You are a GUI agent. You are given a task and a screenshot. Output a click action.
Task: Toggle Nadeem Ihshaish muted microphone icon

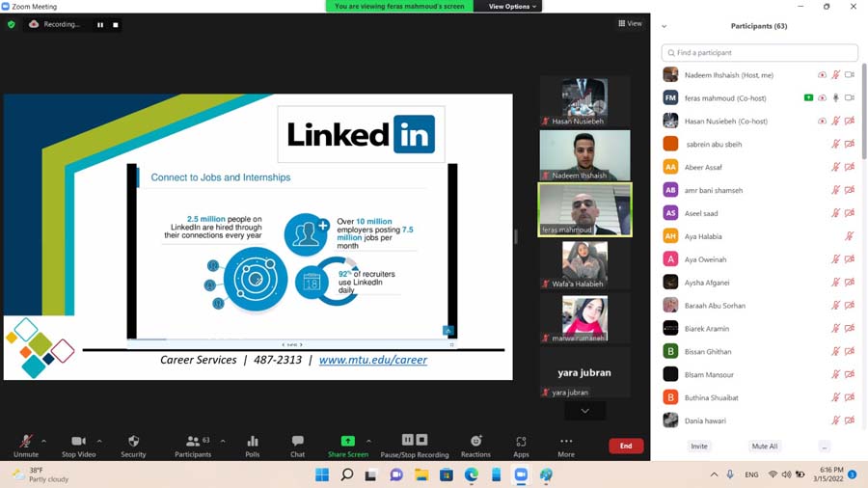click(836, 74)
